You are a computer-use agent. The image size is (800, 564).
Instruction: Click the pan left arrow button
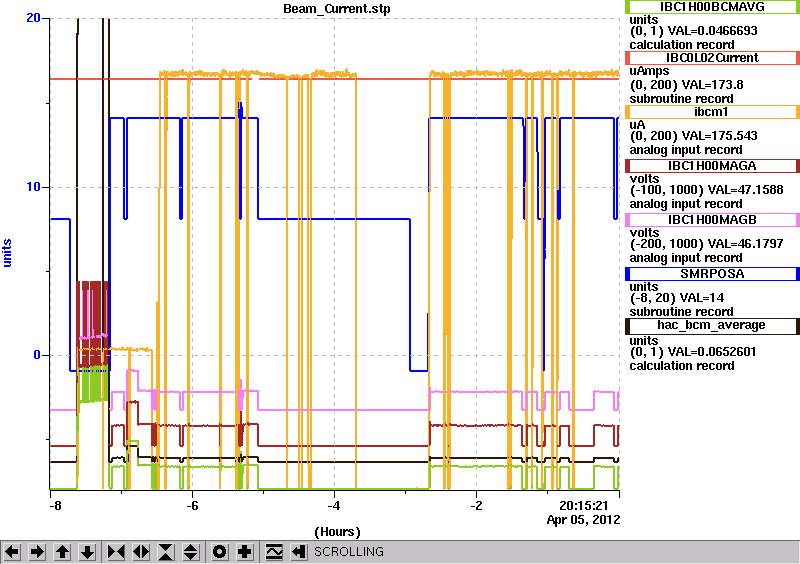12,552
